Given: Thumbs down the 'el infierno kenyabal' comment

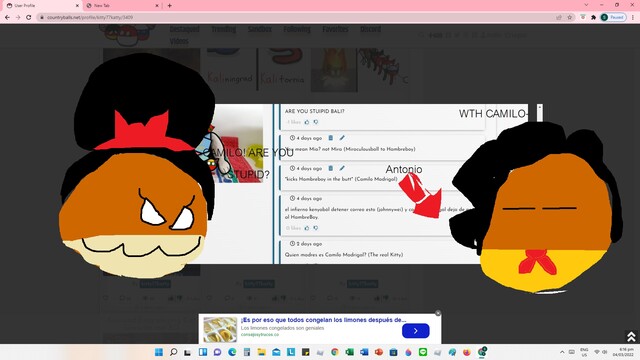Looking at the screenshot, I should [316, 228].
